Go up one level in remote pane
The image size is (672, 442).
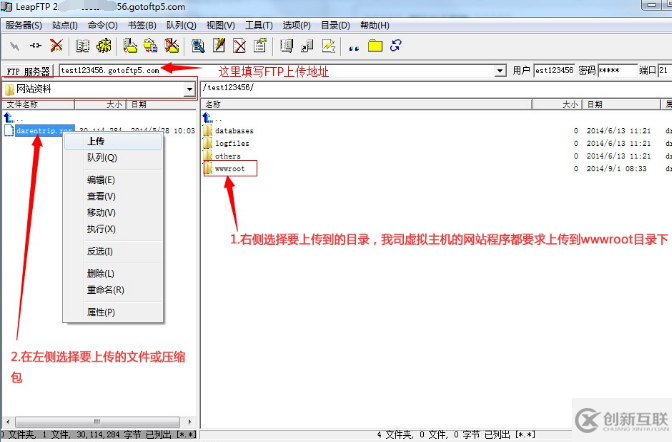point(208,117)
